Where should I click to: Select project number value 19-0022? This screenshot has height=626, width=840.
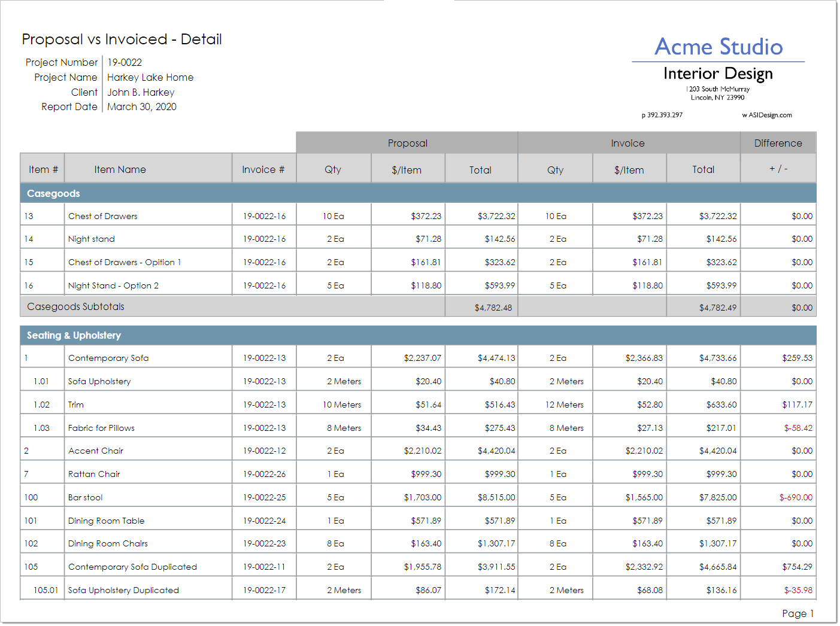pyautogui.click(x=125, y=62)
